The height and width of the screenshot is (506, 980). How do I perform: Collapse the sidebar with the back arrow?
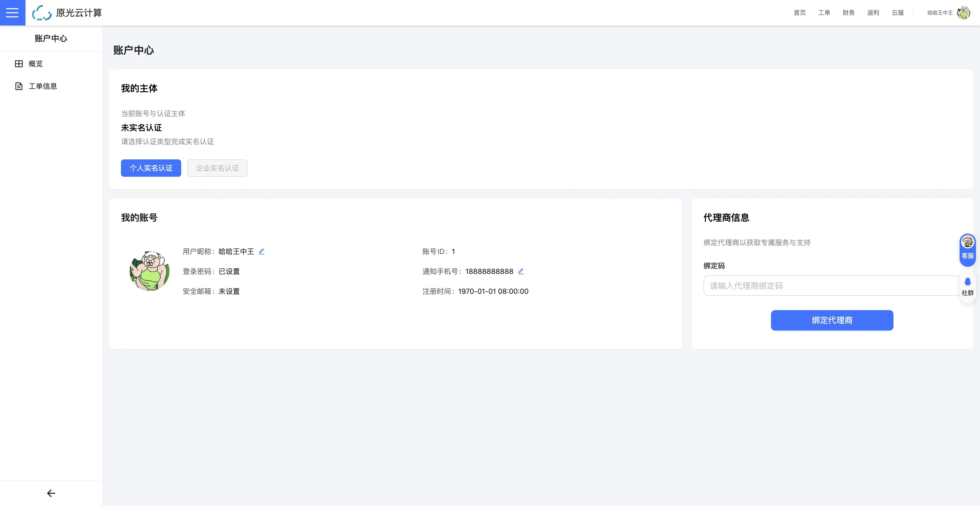point(51,493)
